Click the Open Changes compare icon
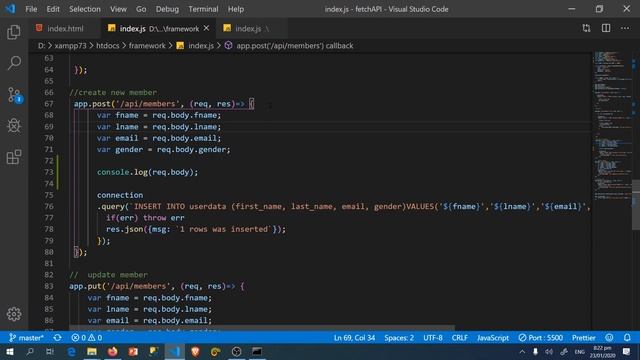This screenshot has height=360, width=640. click(x=586, y=28)
